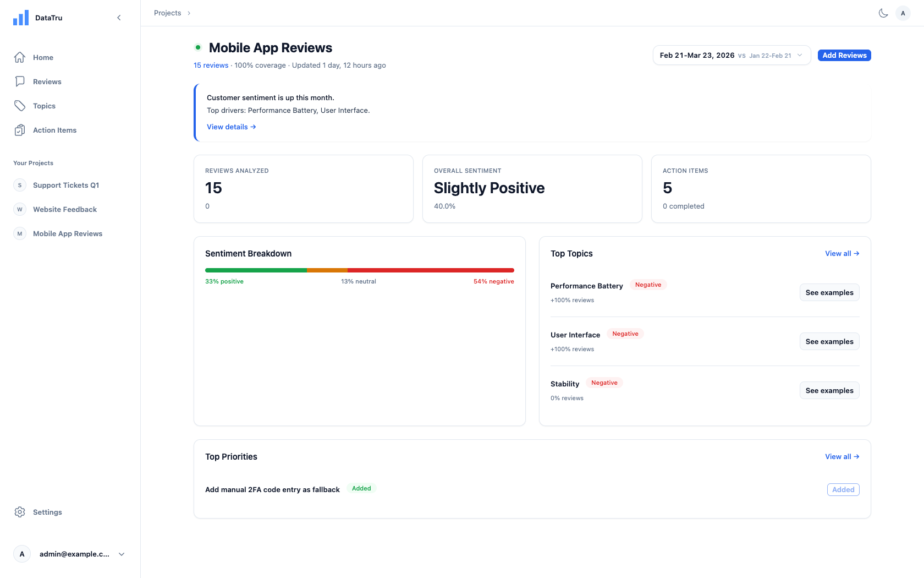Screen dimensions: 924x578
Task: Open the Settings gear icon
Action: click(20, 512)
